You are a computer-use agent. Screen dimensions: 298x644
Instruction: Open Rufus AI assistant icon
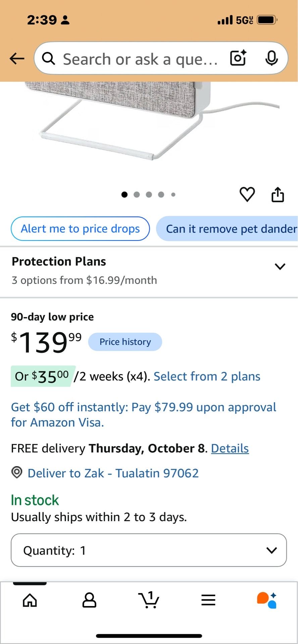coord(267,600)
